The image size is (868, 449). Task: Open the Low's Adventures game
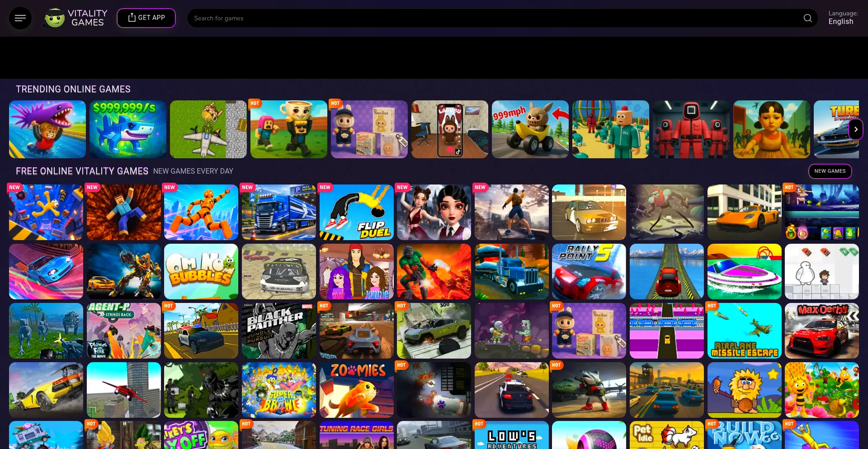(512, 435)
